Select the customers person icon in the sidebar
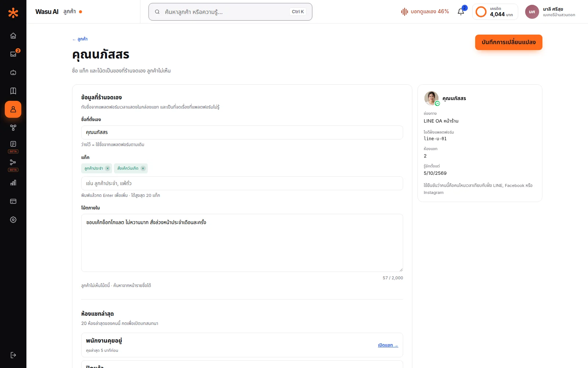The image size is (588, 368). point(13,109)
